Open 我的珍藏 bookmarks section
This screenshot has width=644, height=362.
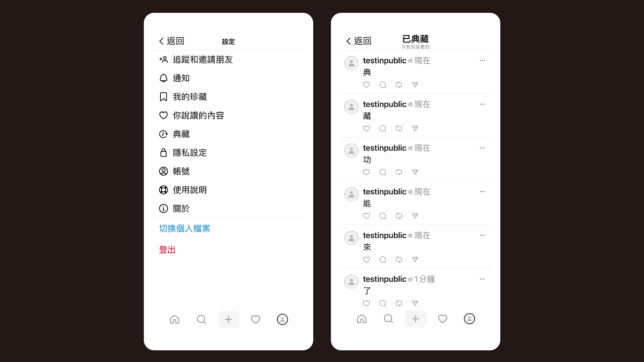[x=189, y=96]
